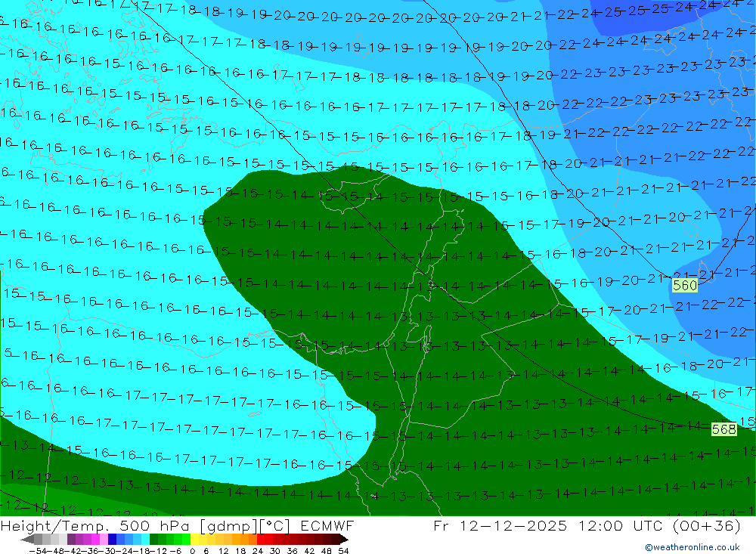Click the date Fr 12-12-2025

(x=500, y=525)
